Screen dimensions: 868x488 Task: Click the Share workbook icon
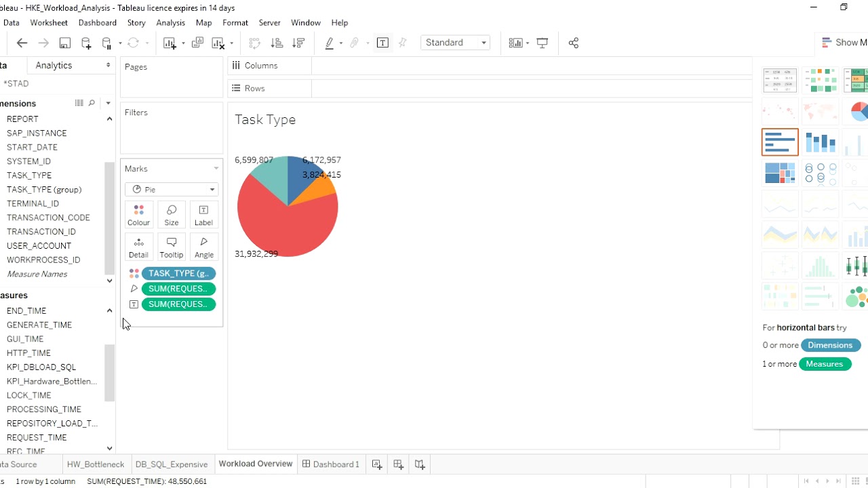(574, 43)
